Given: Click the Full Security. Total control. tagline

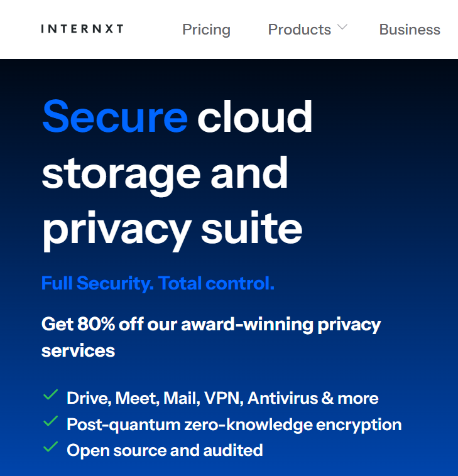Looking at the screenshot, I should point(158,283).
